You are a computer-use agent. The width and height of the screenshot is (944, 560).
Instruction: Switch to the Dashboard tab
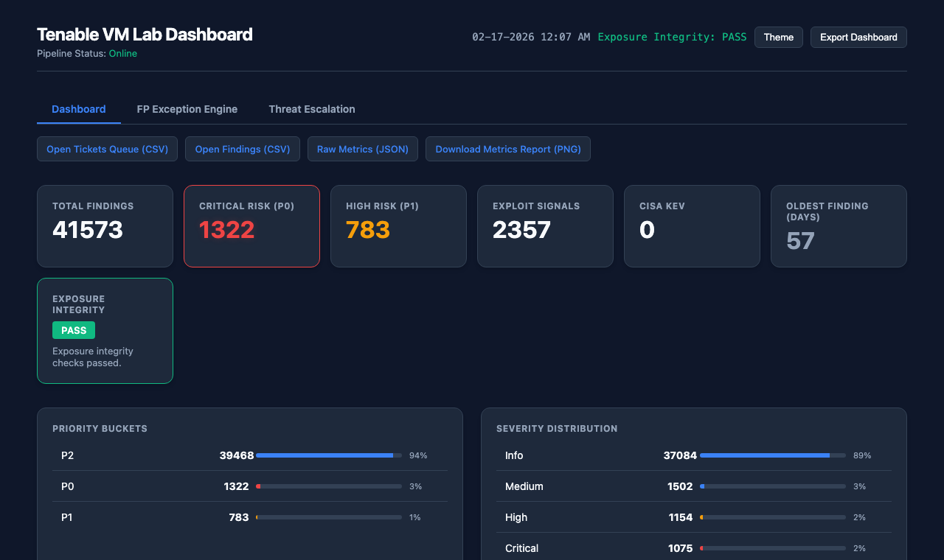[x=79, y=109]
